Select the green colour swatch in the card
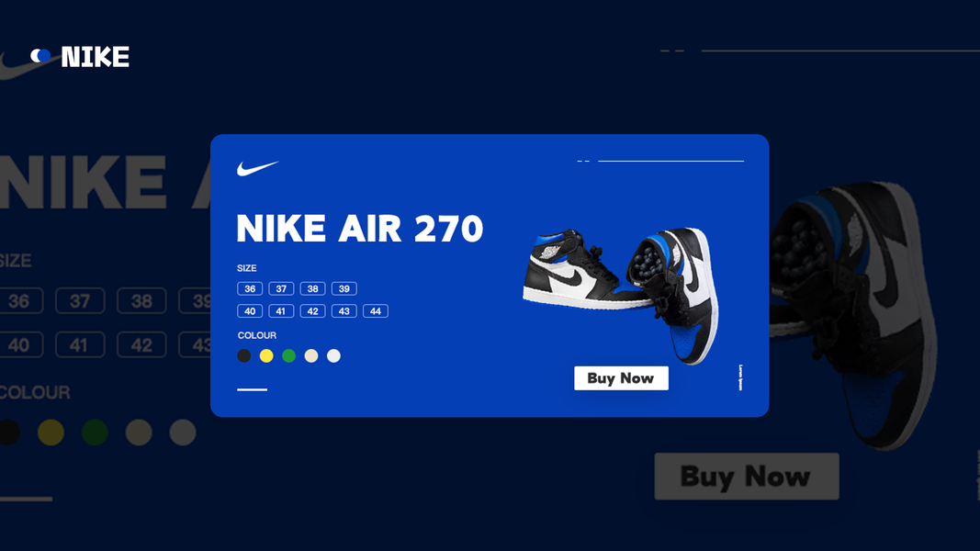This screenshot has width=980, height=551. tap(288, 356)
